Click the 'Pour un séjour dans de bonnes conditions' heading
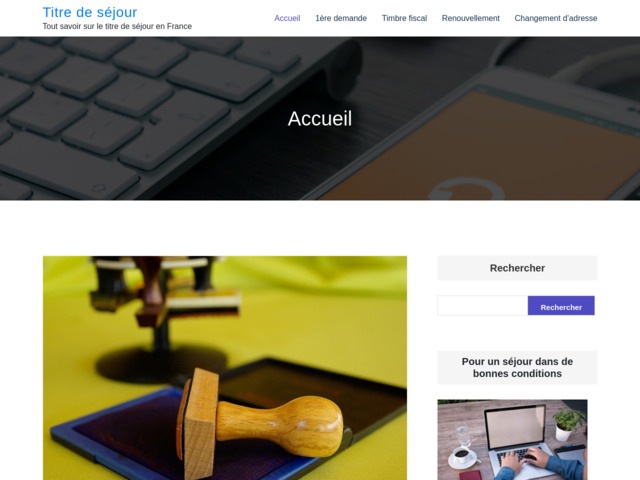 (517, 367)
